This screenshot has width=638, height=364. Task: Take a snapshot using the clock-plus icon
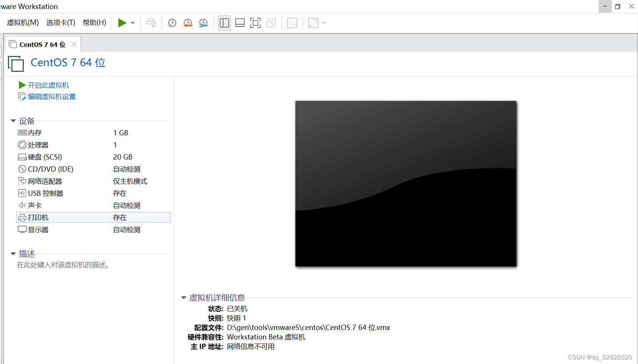172,23
